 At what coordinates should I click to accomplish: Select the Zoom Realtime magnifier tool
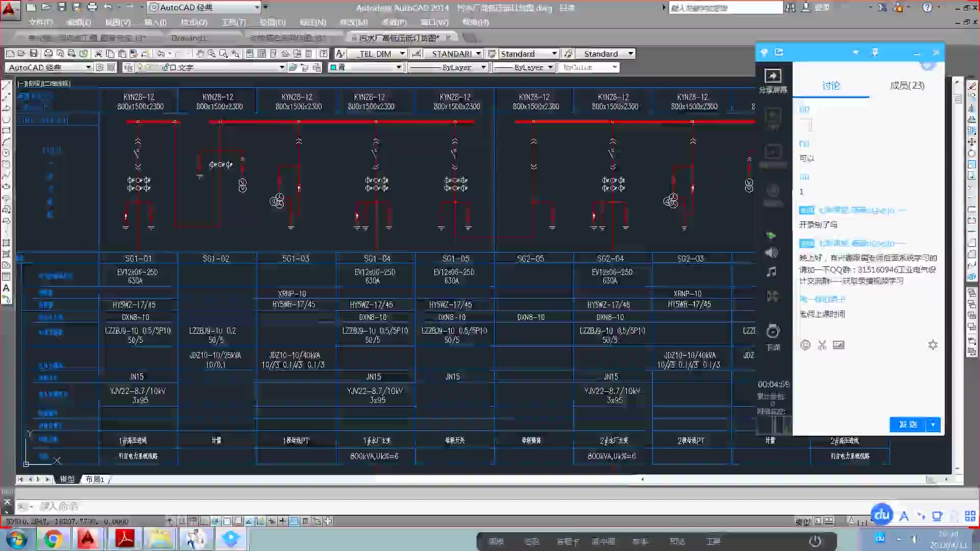tap(211, 54)
